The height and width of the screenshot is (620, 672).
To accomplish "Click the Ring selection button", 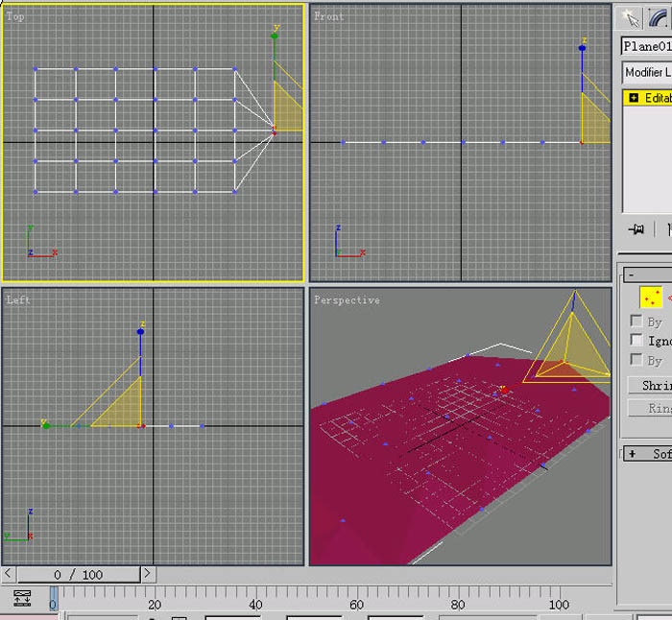I will (650, 408).
